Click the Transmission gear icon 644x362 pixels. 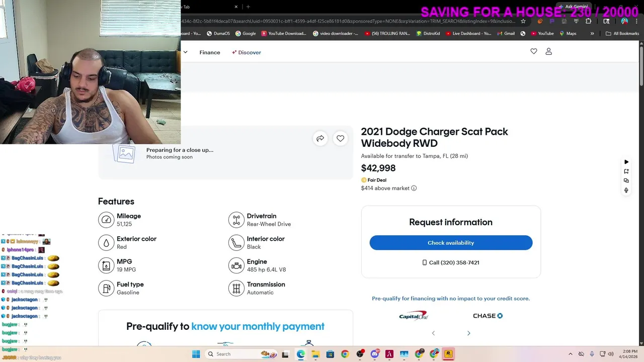coord(236,288)
